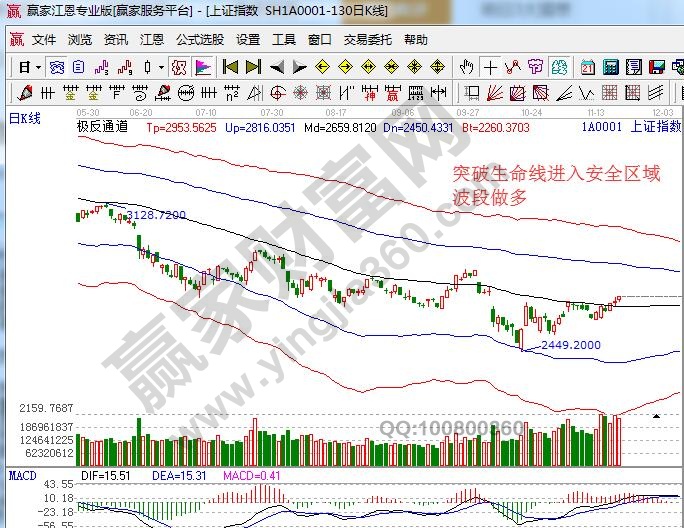684x528 pixels.
Task: Click the colored flag icon in toolbar
Action: pyautogui.click(x=203, y=67)
